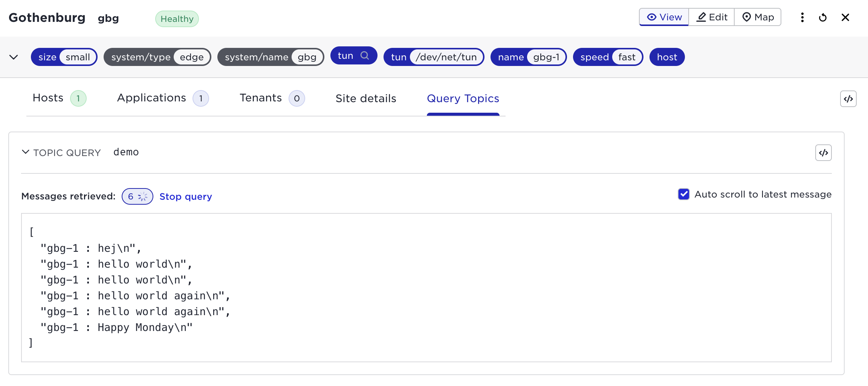Click the search icon in tun label
868x386 pixels.
tap(364, 56)
